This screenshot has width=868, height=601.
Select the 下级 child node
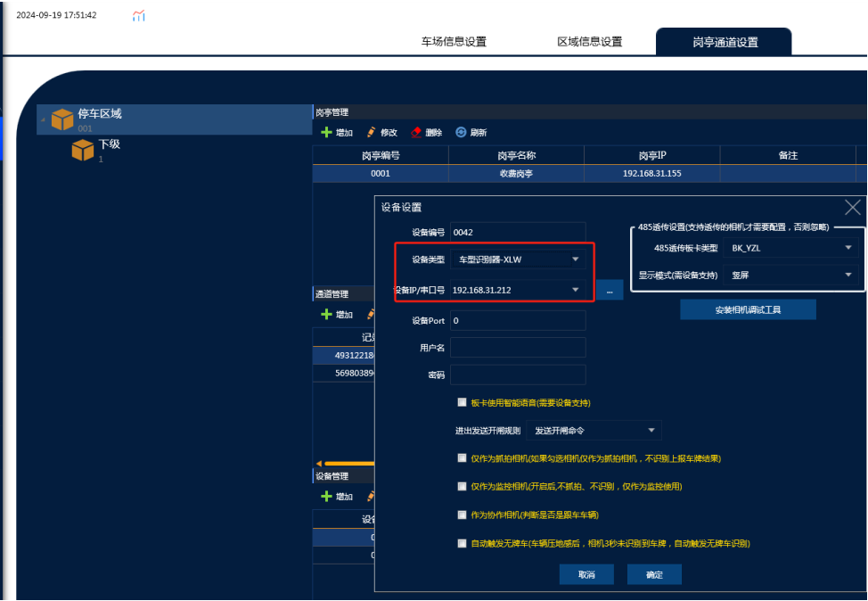(x=95, y=150)
